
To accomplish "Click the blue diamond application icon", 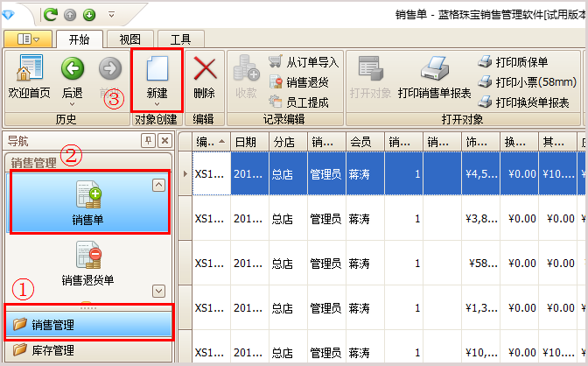I will (x=8, y=15).
